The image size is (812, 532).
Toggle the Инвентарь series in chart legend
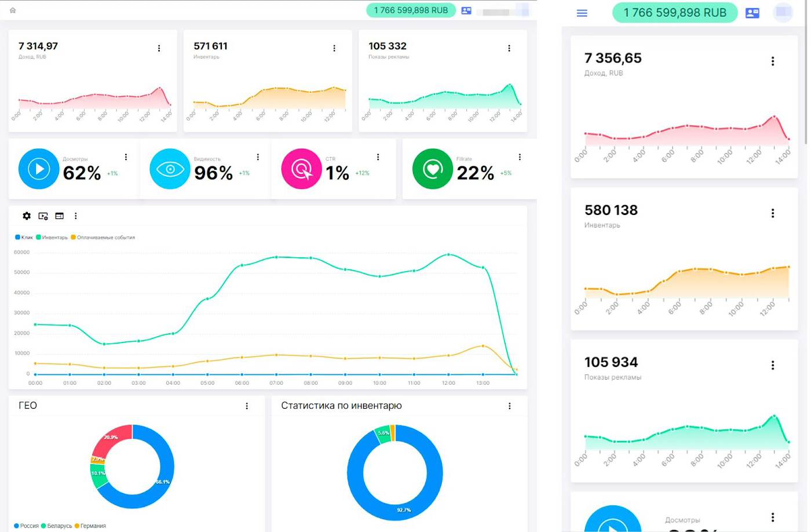(52, 237)
